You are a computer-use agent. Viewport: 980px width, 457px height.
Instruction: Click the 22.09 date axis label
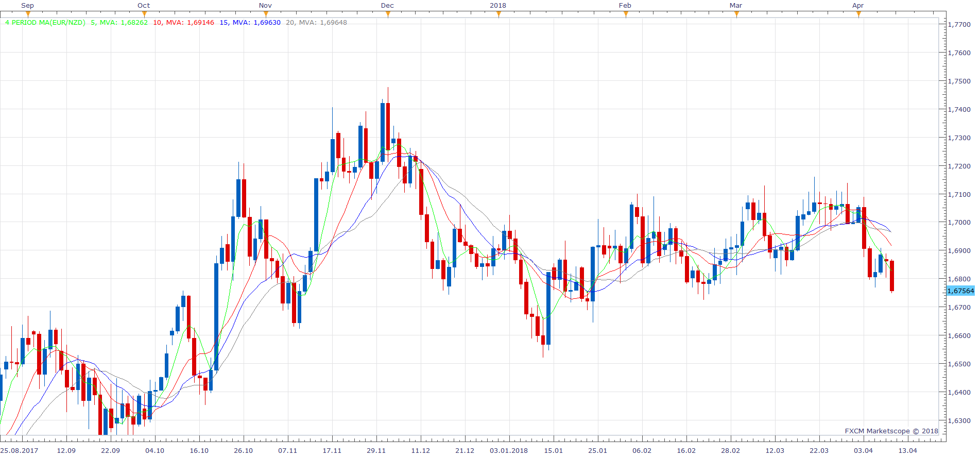[x=110, y=450]
